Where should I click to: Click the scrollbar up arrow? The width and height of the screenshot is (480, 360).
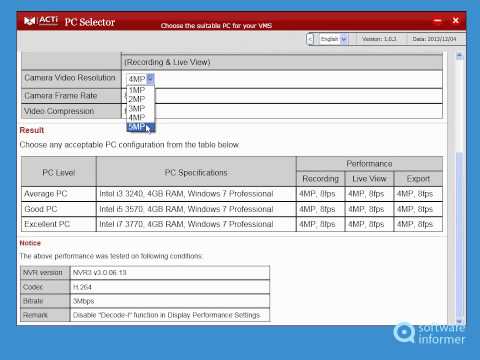[x=460, y=56]
